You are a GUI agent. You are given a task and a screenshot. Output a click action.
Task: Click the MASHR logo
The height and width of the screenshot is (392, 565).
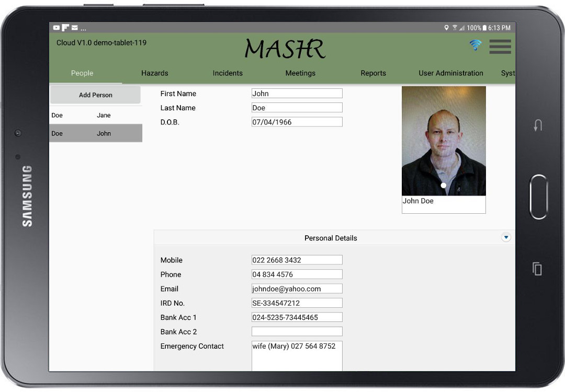tap(285, 48)
